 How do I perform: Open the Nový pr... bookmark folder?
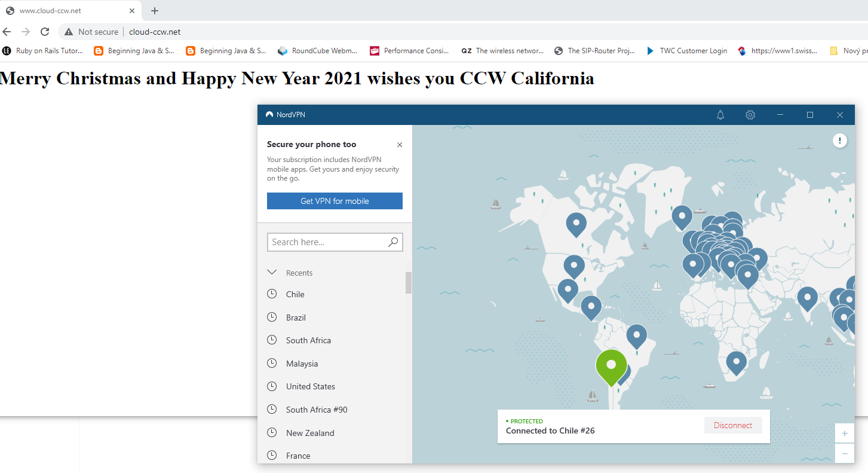pyautogui.click(x=849, y=51)
